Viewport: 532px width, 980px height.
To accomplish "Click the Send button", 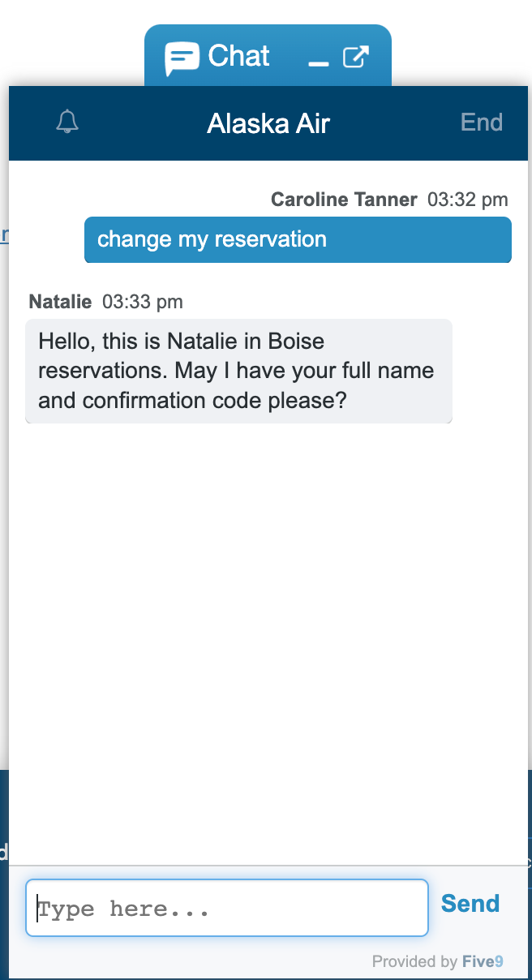I will pos(470,904).
